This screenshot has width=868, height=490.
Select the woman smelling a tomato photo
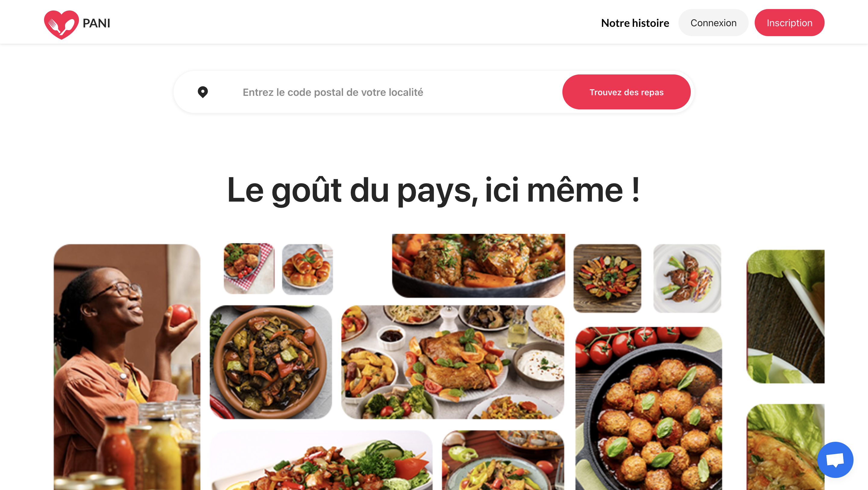(x=127, y=367)
